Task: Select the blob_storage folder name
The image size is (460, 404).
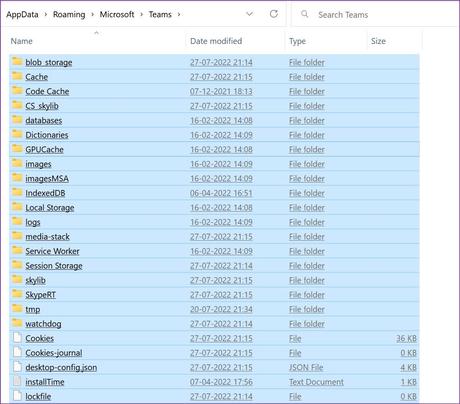Action: 49,62
